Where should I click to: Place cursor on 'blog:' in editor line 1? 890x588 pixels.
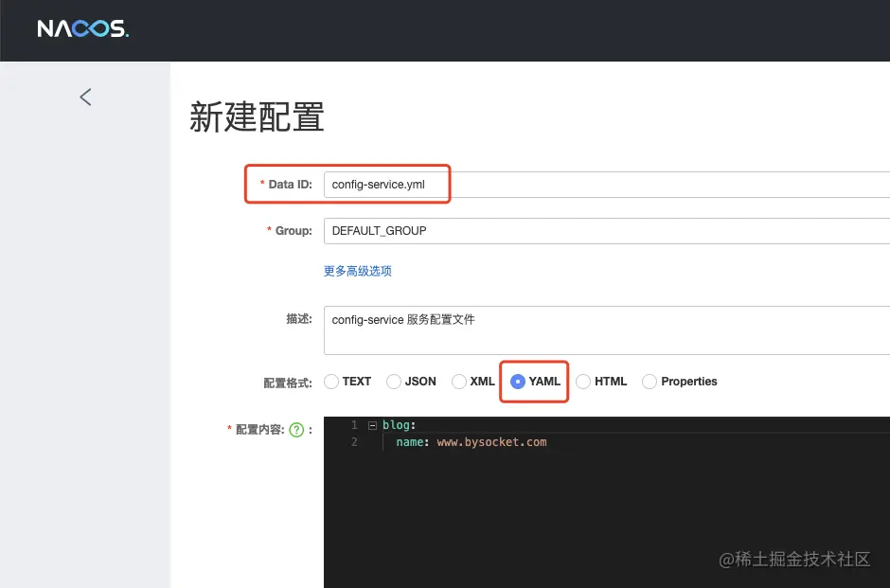click(399, 424)
